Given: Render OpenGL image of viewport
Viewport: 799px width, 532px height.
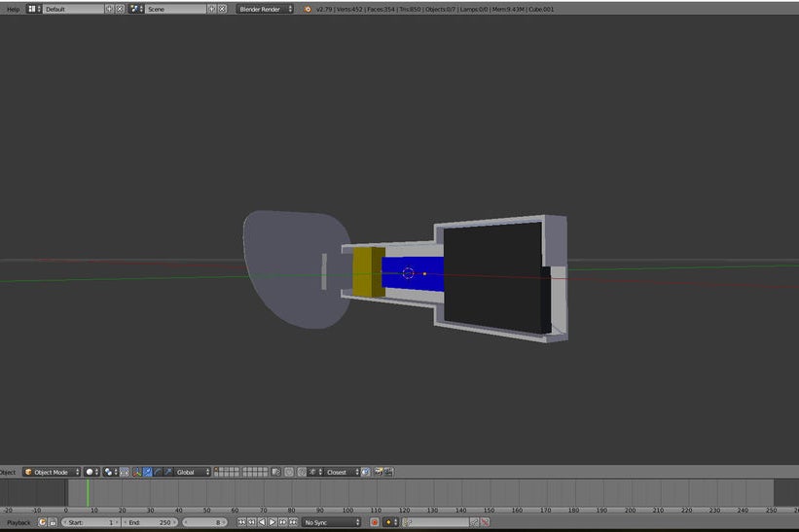Looking at the screenshot, I should point(379,472).
